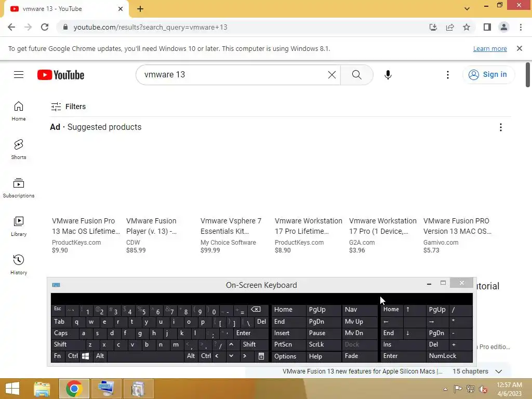Viewport: 532px width, 399px height.
Task: Open Chrome three-dot menu
Action: [x=521, y=27]
